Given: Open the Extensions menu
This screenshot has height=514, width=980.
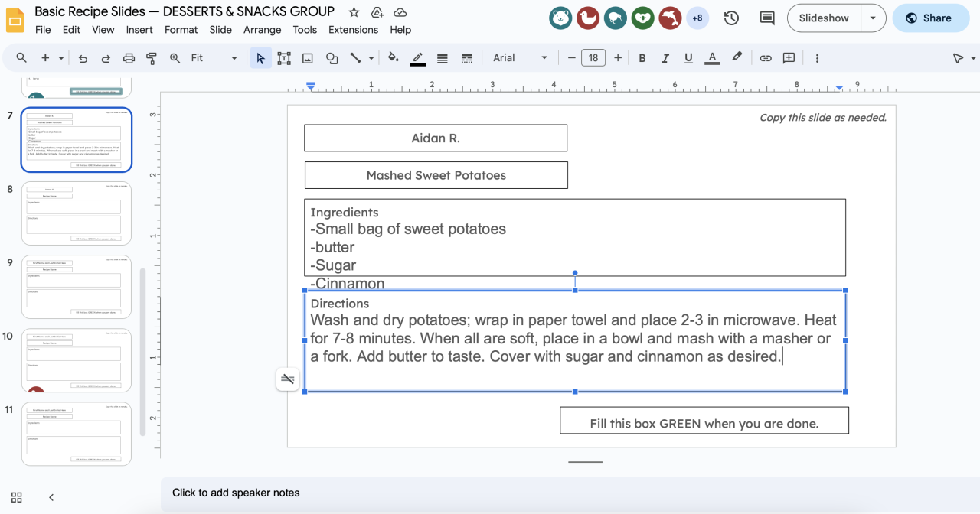Looking at the screenshot, I should 353,30.
